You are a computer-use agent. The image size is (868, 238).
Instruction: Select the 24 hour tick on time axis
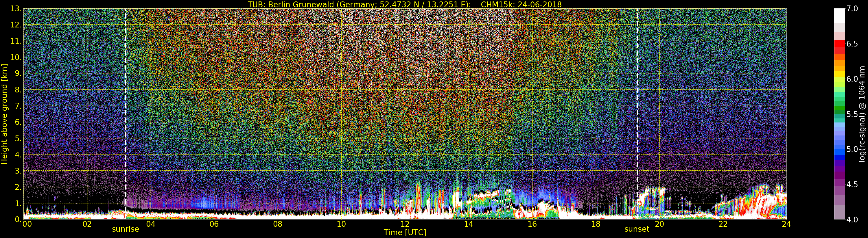786,224
